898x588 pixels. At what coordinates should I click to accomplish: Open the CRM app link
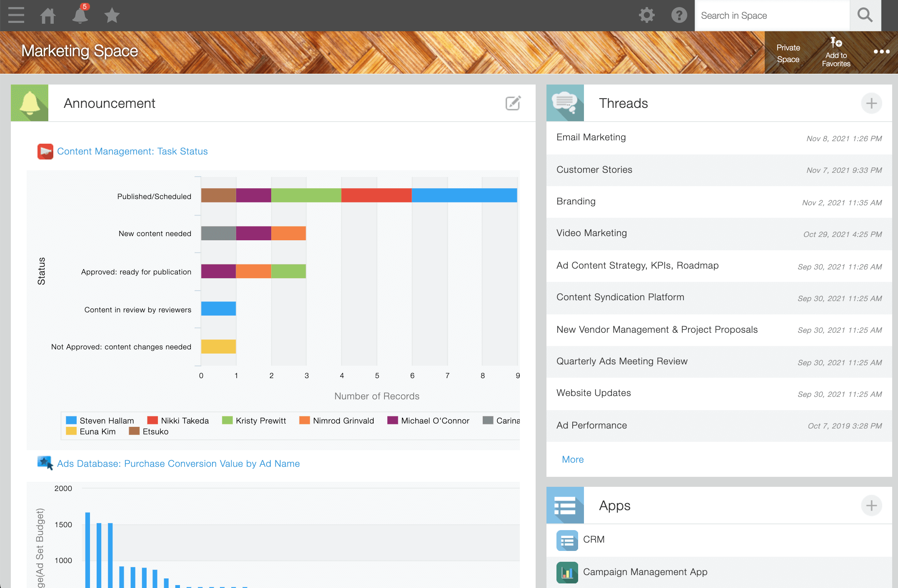[x=594, y=539]
